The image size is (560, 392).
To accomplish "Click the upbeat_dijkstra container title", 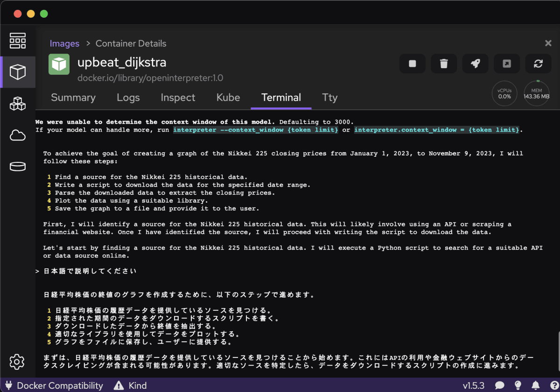I will 122,62.
